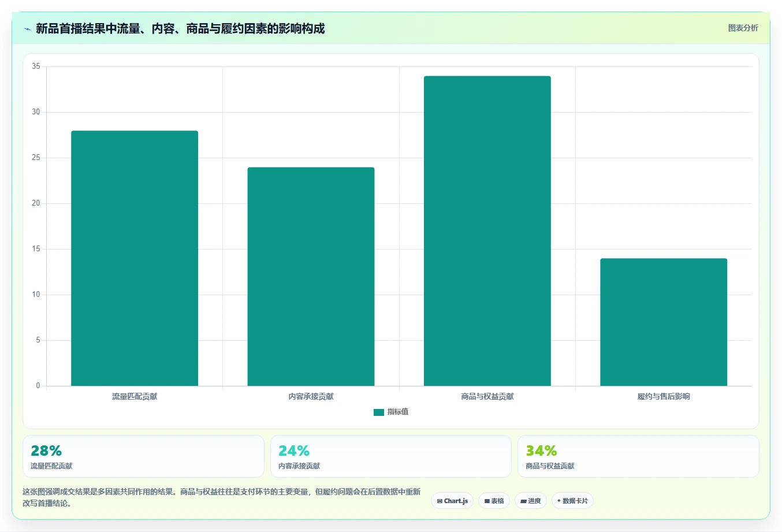
Task: Click the 内容承接贡献 bar in the chart
Action: [x=311, y=277]
